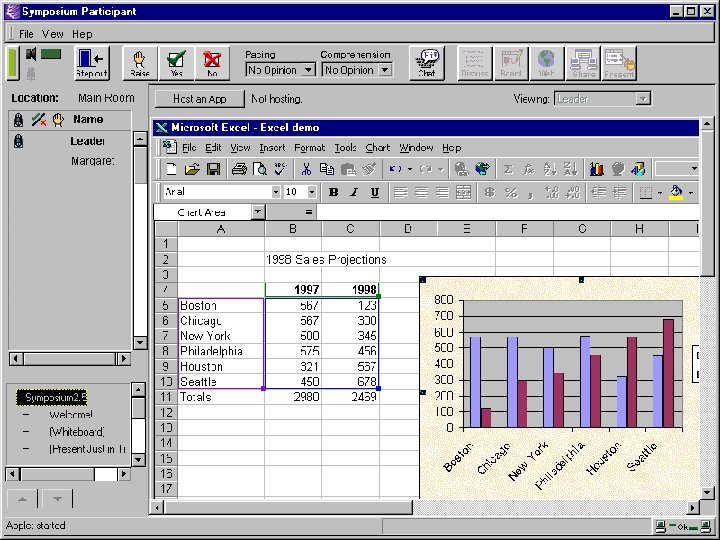Open the Board whiteboard icon
Image resolution: width=720 pixels, height=540 pixels.
pyautogui.click(x=511, y=63)
